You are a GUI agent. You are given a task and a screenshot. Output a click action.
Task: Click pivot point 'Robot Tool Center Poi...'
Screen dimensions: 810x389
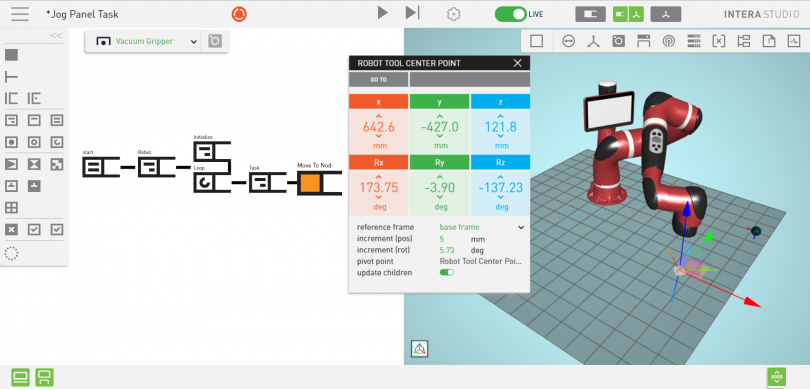click(480, 261)
